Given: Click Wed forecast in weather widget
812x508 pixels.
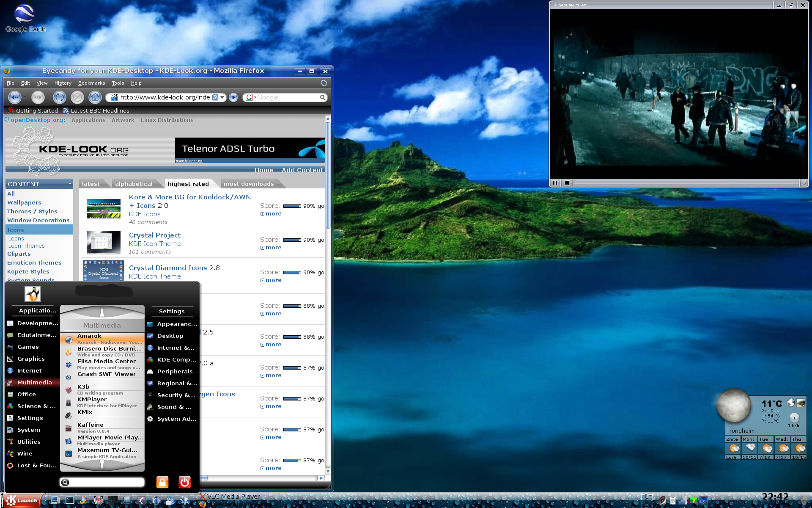Looking at the screenshot, I should [x=782, y=448].
